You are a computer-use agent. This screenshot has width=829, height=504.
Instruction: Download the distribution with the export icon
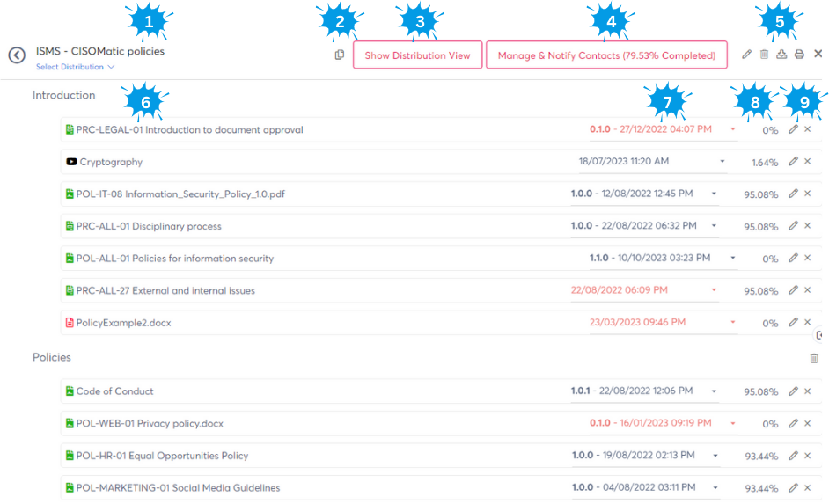click(781, 54)
